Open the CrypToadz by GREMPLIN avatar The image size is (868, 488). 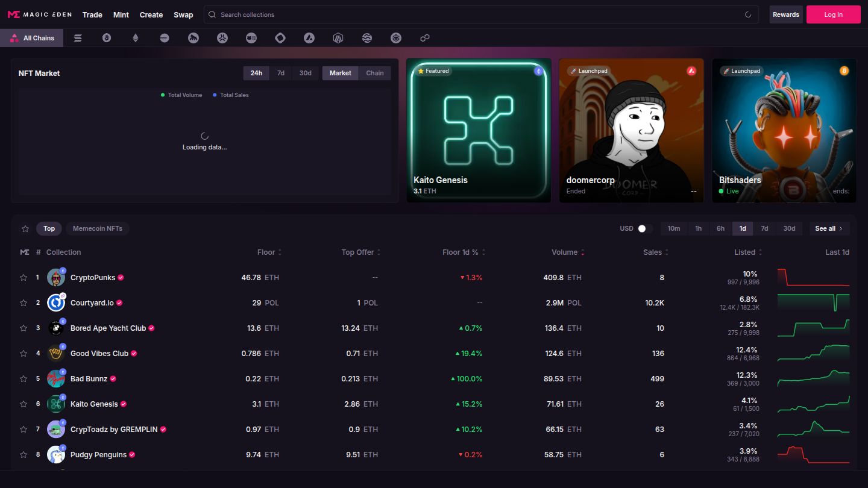point(56,430)
